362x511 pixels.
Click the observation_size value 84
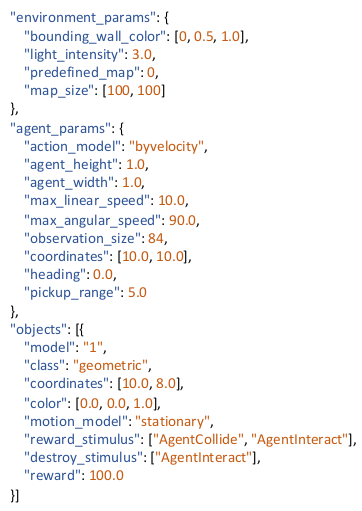tap(156, 239)
